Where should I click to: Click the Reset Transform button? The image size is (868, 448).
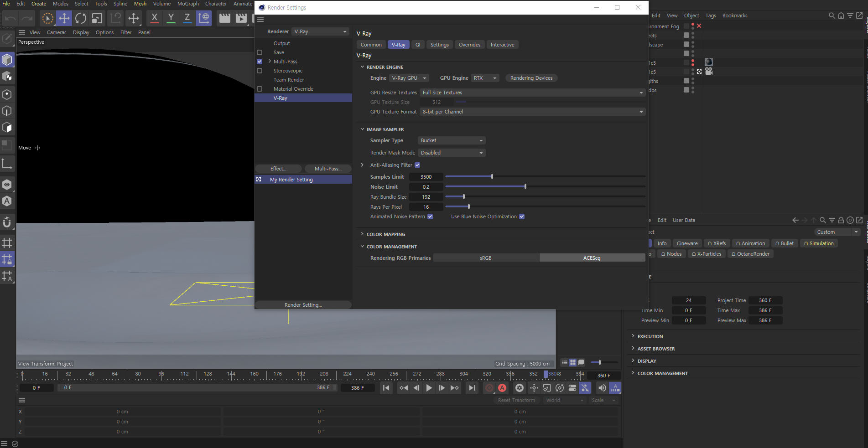(x=516, y=400)
